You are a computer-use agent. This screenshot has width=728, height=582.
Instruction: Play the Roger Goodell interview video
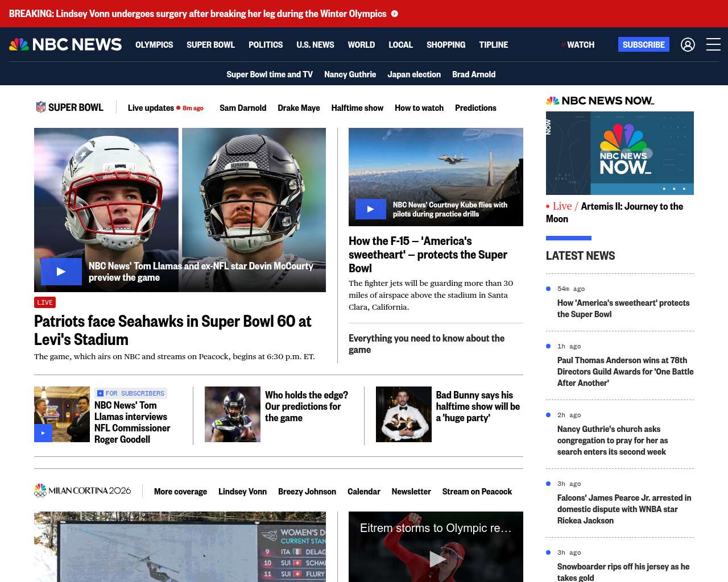click(x=43, y=433)
